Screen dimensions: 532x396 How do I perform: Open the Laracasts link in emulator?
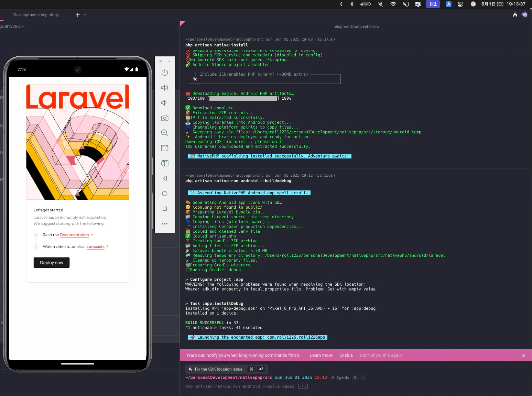[96, 247]
